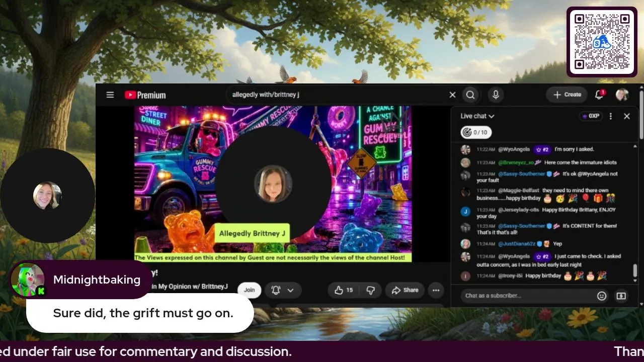Click the Here come the immature idiots message
The width and height of the screenshot is (644, 362).
580,162
